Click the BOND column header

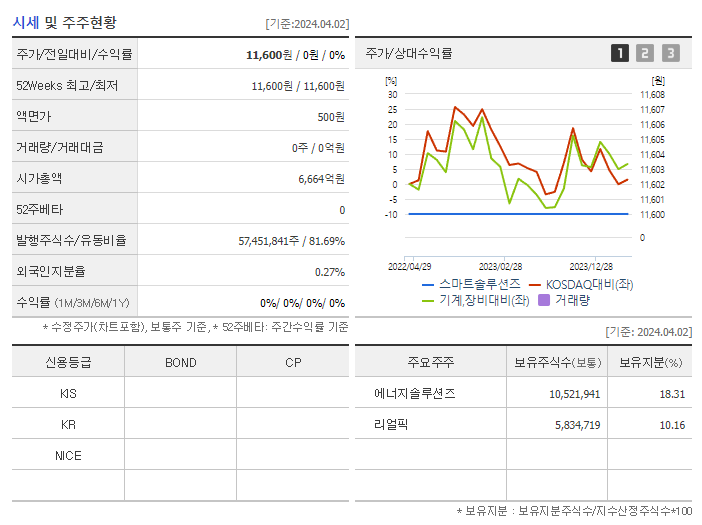(181, 363)
